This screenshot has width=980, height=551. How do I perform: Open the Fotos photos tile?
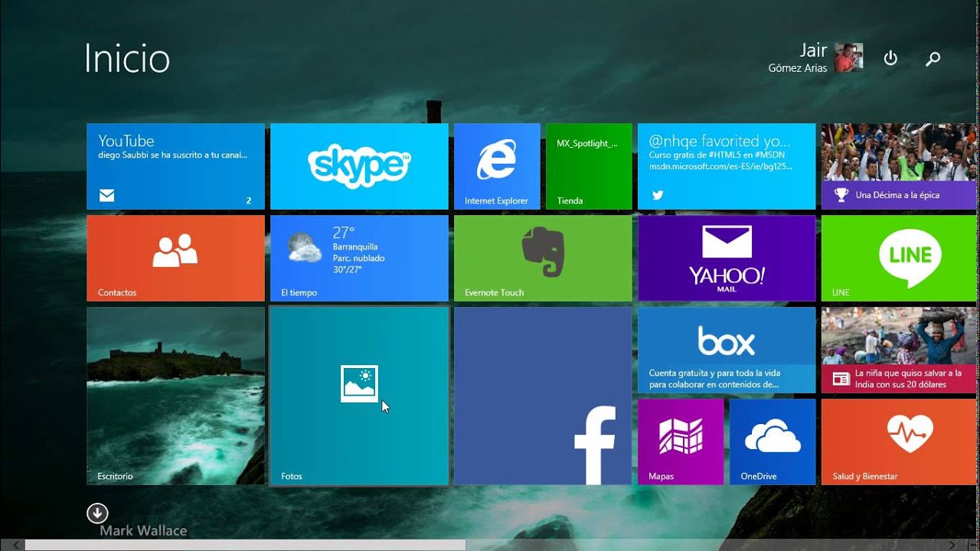point(359,396)
